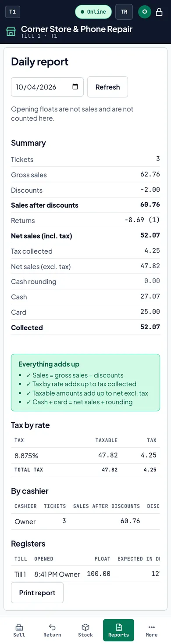Click the T1 till badge
The width and height of the screenshot is (171, 644).
point(13,12)
